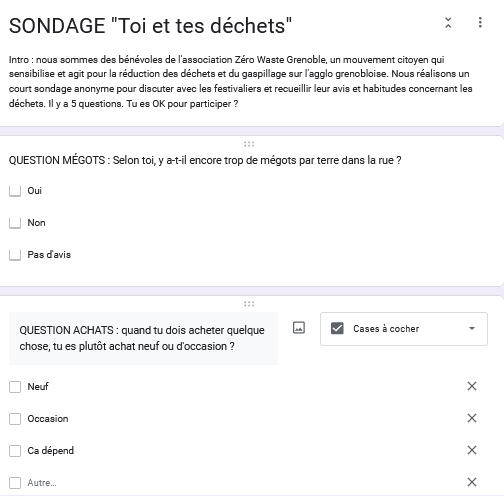The width and height of the screenshot is (504, 496).
Task: Click the Intro description paragraph
Action: click(x=241, y=82)
